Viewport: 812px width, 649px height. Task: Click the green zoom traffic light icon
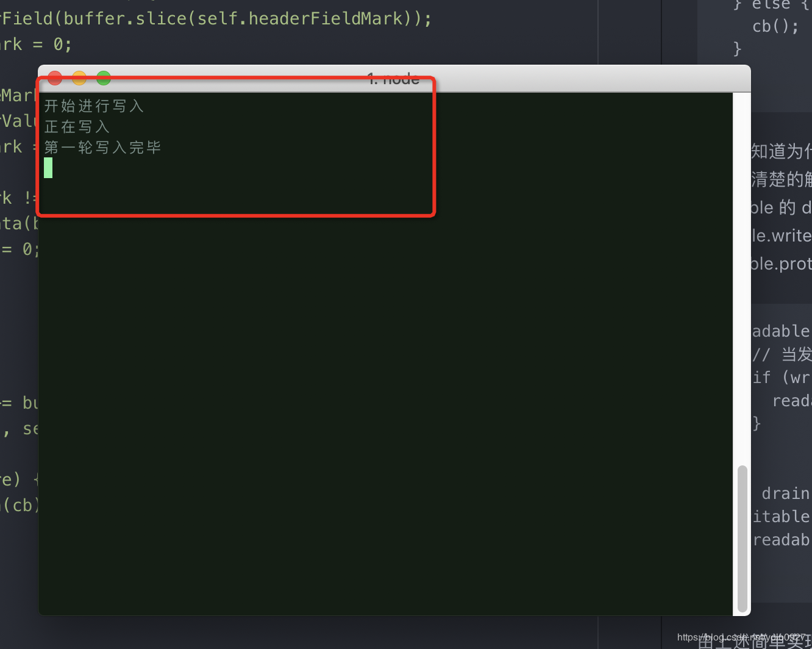point(103,78)
